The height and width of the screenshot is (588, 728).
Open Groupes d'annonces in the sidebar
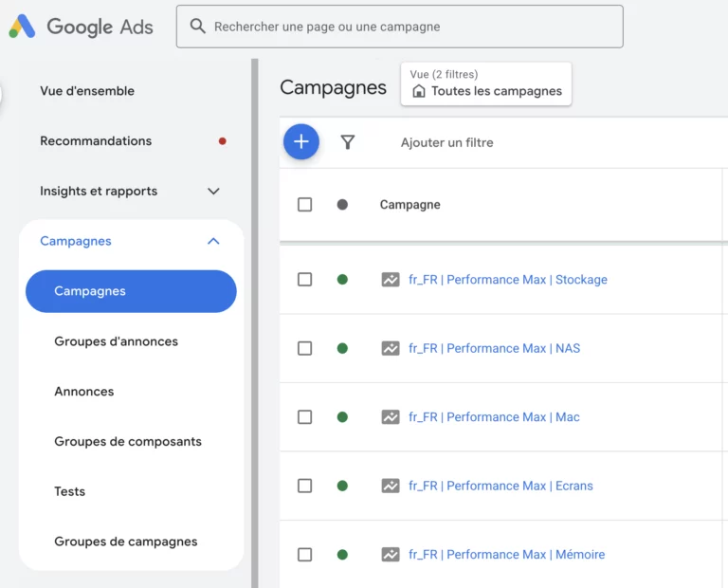(x=116, y=341)
